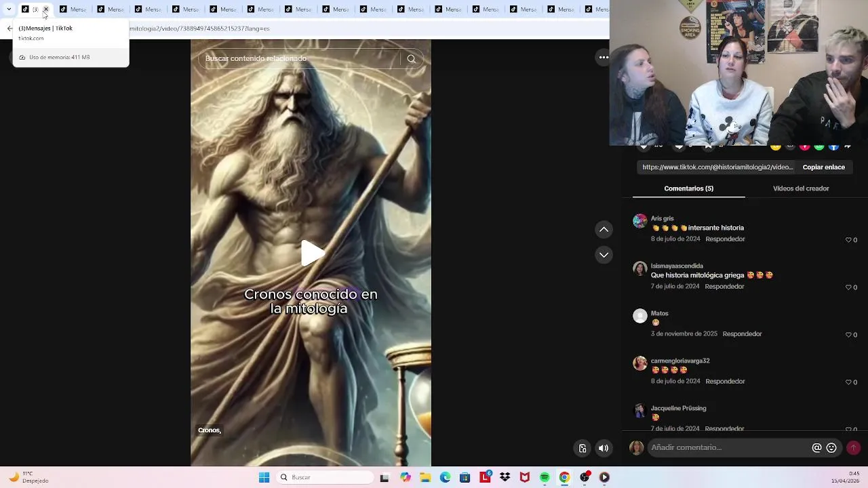Insert a mention with the @ icon

coord(816,448)
